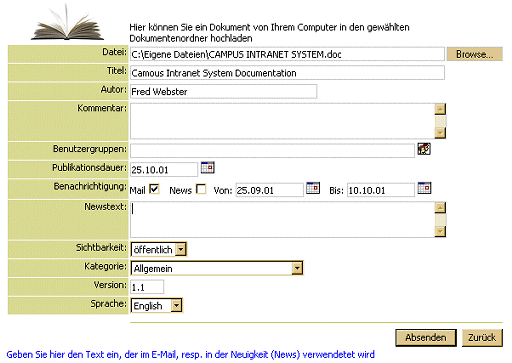Click the Newstext scrollbar down arrow
This screenshot has width=512, height=363.
coord(440,231)
